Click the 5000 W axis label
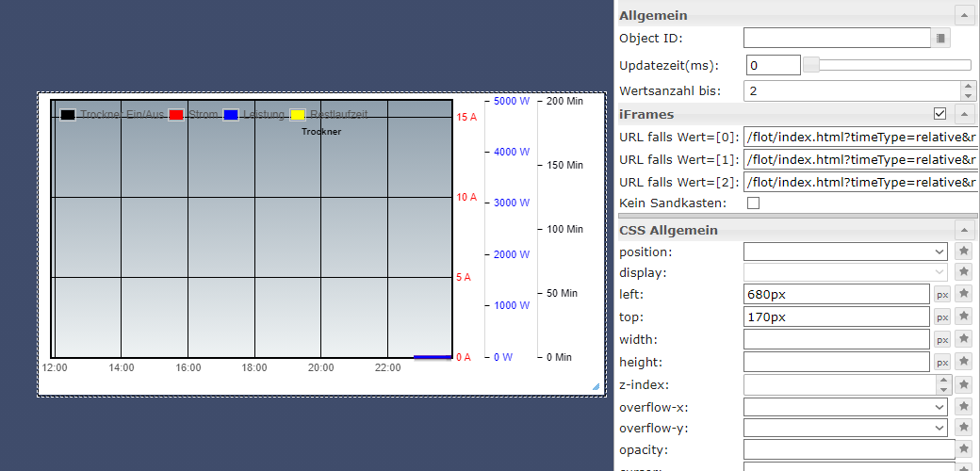980x471 pixels. (512, 101)
